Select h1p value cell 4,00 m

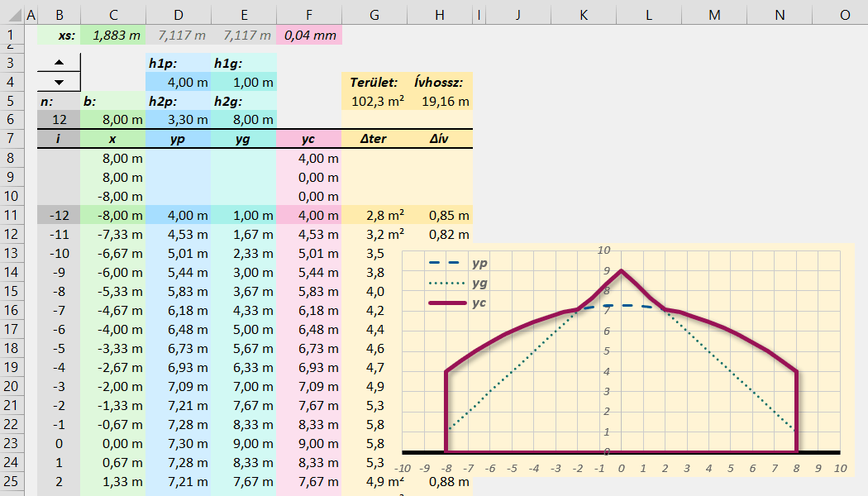178,82
